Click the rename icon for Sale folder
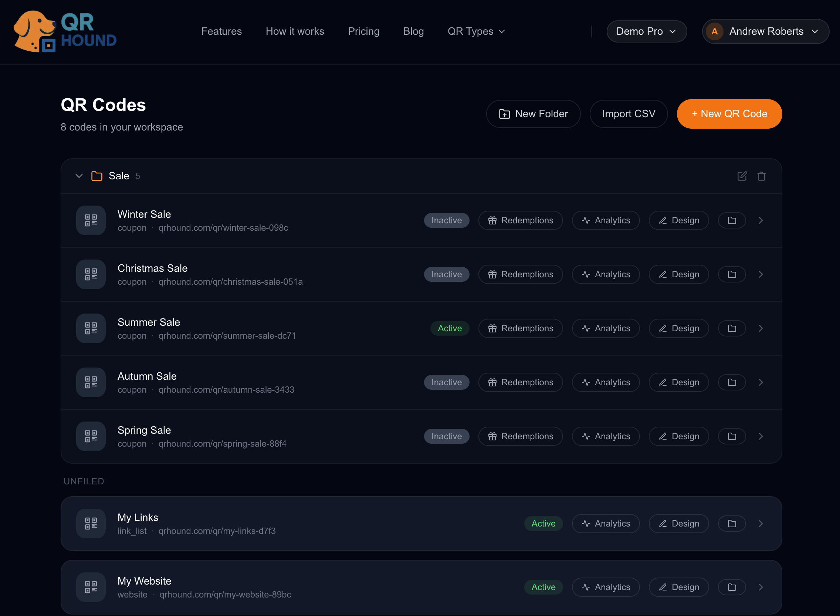 742,176
